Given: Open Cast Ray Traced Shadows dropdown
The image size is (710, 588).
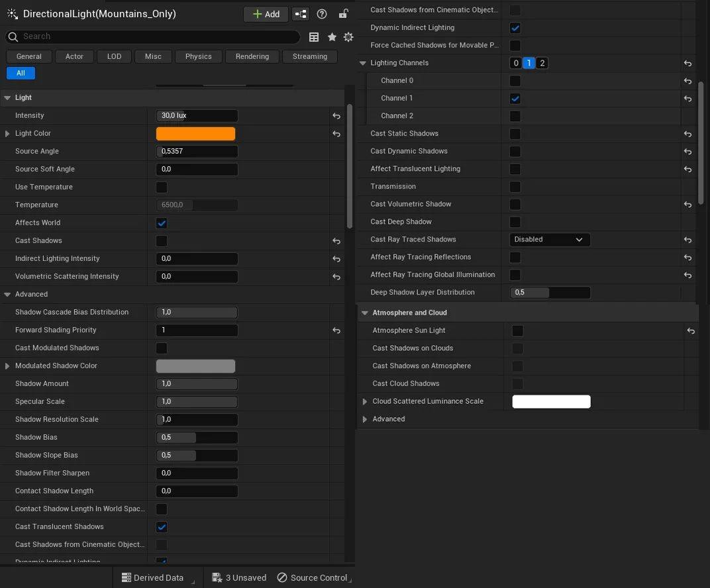Looking at the screenshot, I should point(550,240).
